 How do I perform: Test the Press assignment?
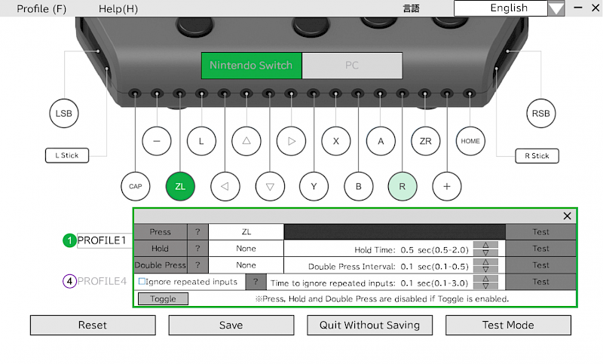[x=540, y=232]
